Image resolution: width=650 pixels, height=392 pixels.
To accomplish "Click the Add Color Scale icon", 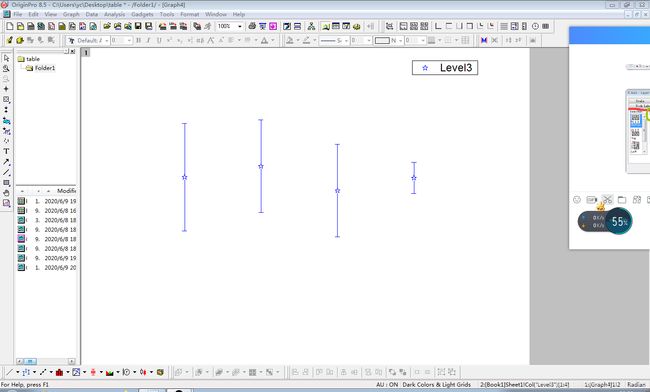I will [x=524, y=26].
